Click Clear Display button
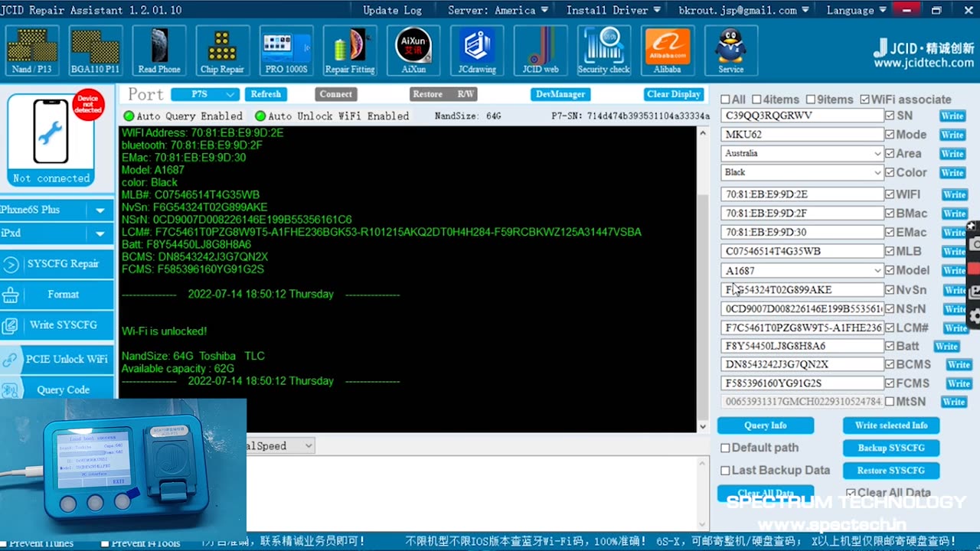Screen dimensions: 980x551 (x=674, y=94)
